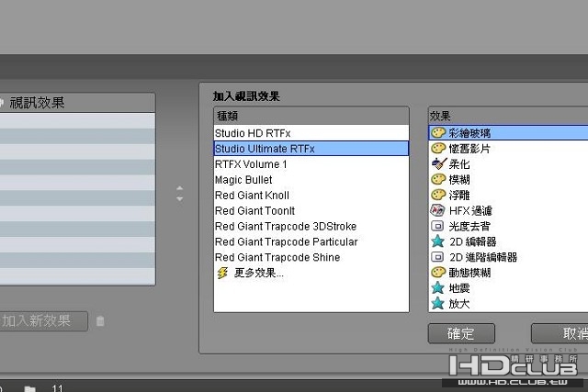This screenshot has width=588, height=392.
Task: Select Magic Bullet category
Action: [x=311, y=180]
